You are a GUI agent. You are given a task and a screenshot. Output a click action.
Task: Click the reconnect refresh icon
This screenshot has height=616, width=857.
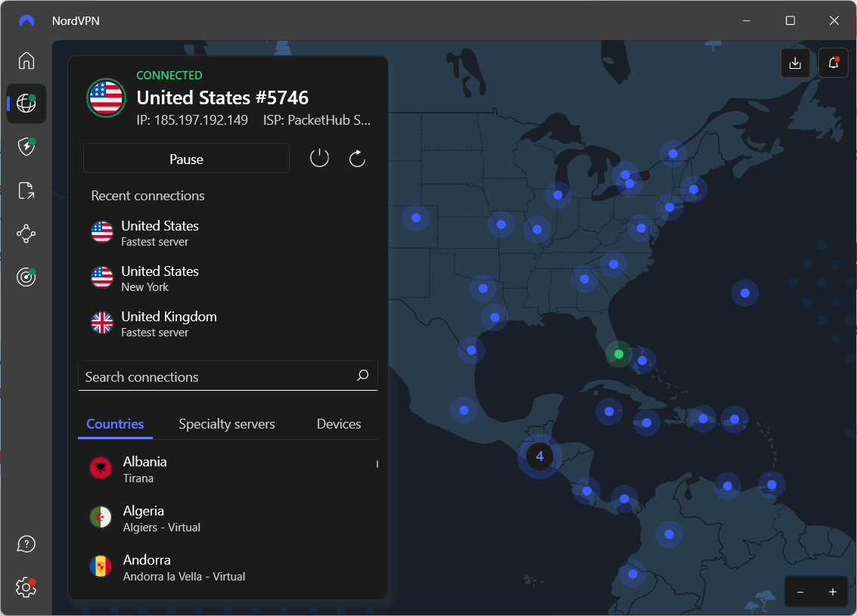click(x=357, y=159)
